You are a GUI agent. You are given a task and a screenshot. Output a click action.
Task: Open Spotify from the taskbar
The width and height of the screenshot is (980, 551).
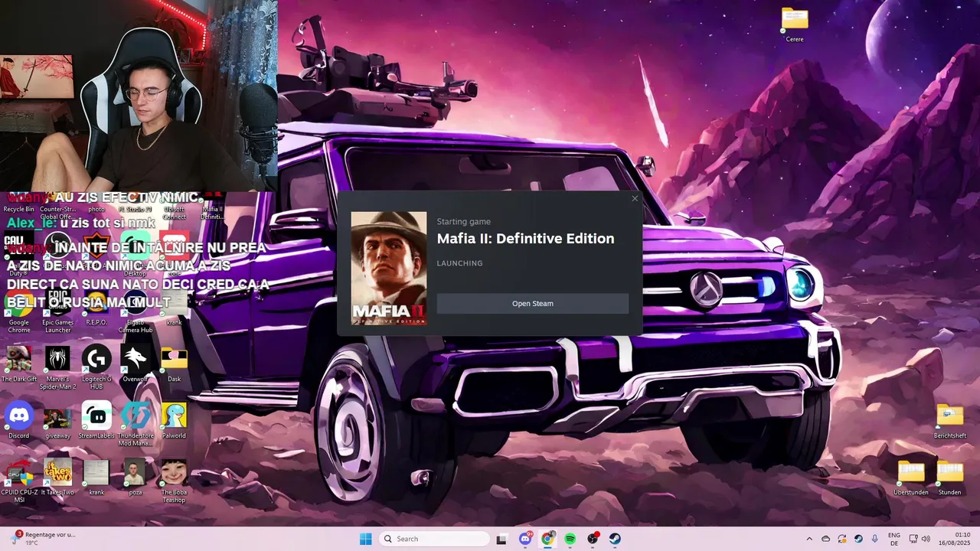(x=570, y=539)
